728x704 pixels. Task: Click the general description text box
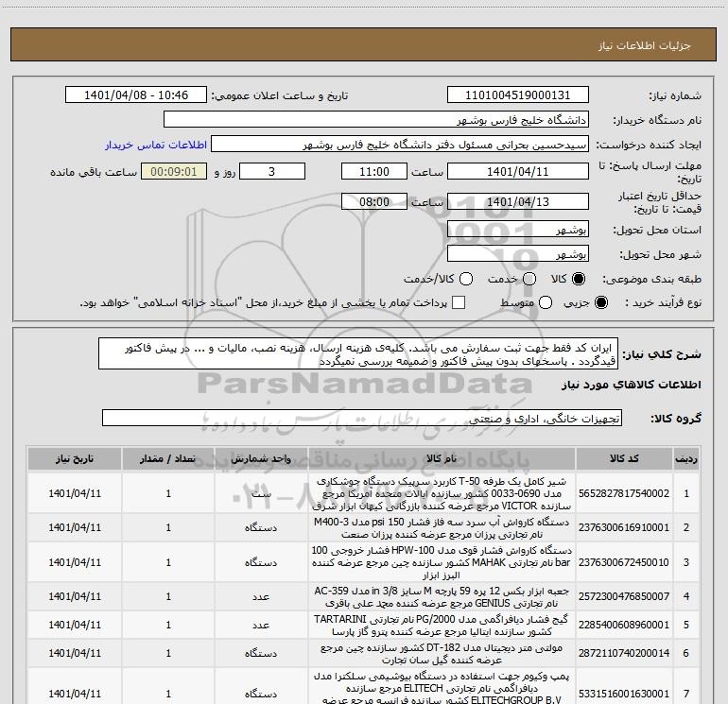point(358,353)
